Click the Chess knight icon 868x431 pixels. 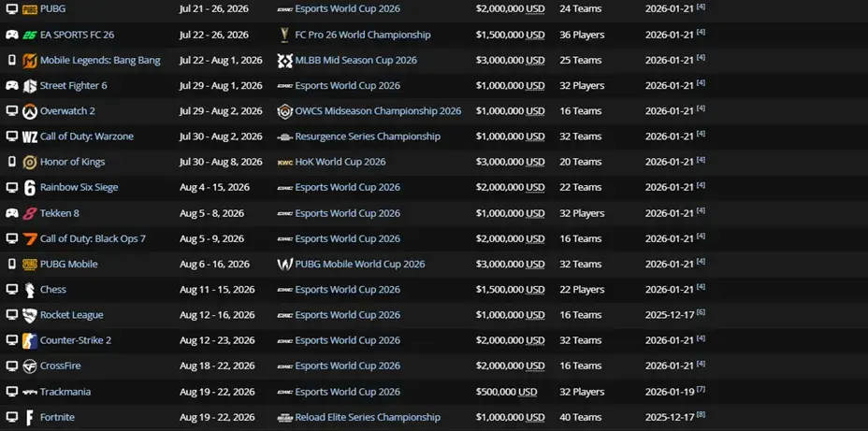click(x=30, y=290)
